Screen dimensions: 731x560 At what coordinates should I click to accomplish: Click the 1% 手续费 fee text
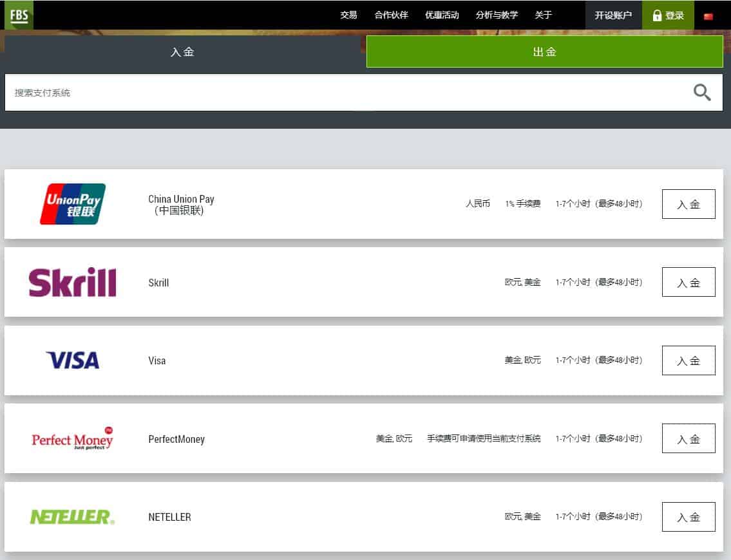(522, 203)
